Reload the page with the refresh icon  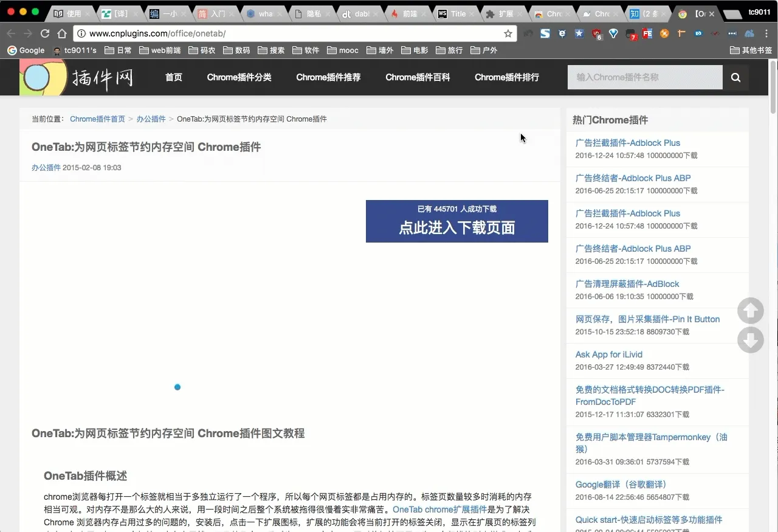click(x=45, y=33)
